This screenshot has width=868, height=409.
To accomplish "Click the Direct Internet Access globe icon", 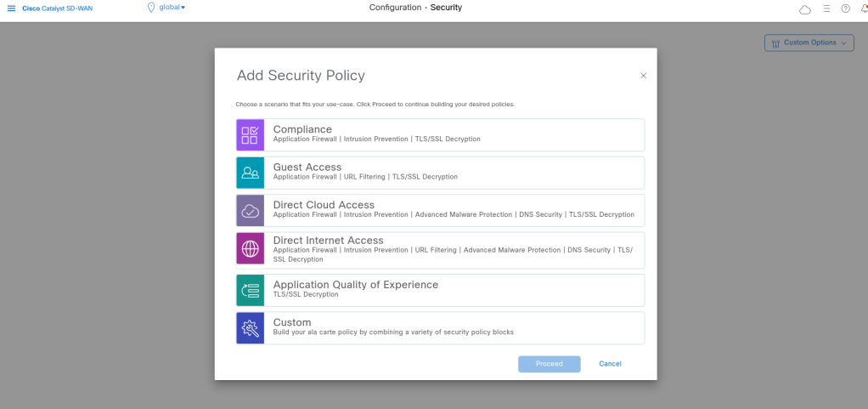I will (x=251, y=248).
